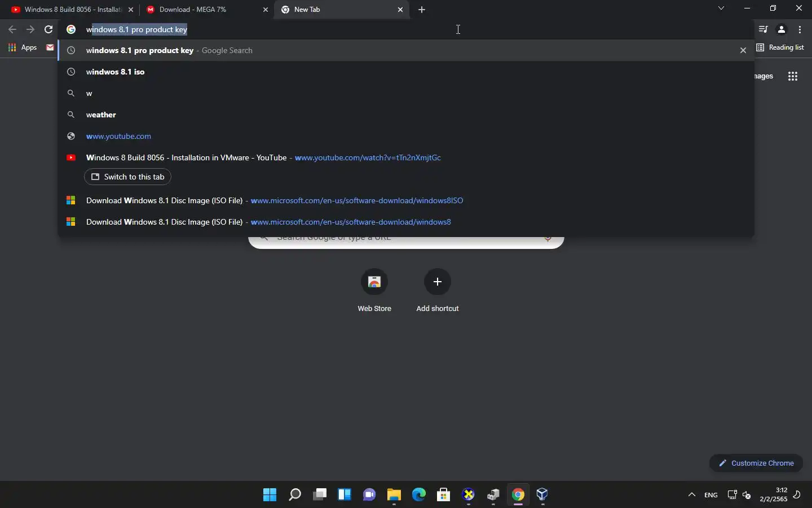Open the VMware app on taskbar
This screenshot has width=812, height=508.
(x=493, y=495)
